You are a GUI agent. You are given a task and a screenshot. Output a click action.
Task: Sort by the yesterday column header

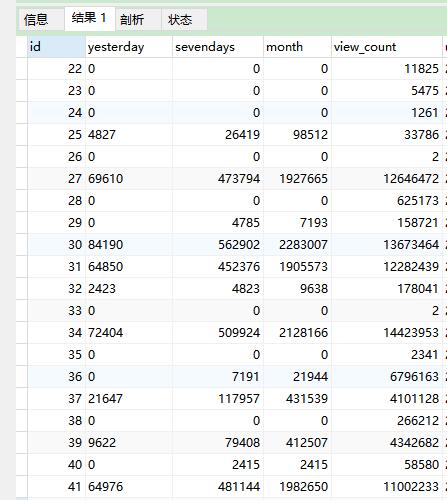click(129, 47)
